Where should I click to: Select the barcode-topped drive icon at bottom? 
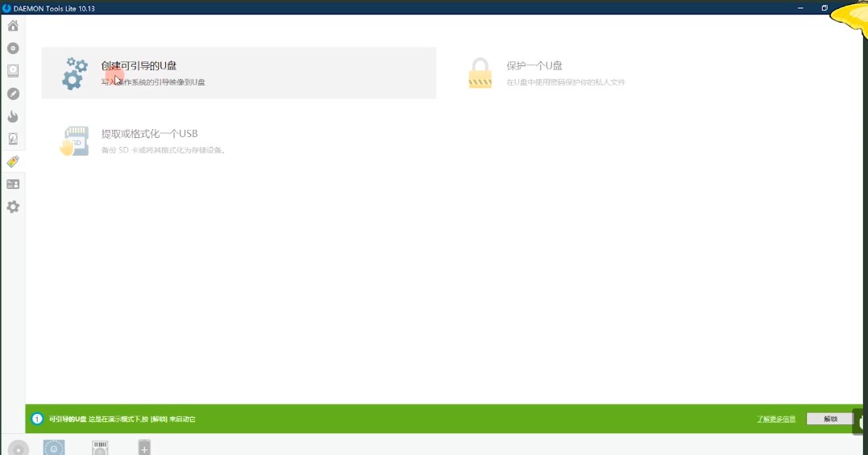100,447
